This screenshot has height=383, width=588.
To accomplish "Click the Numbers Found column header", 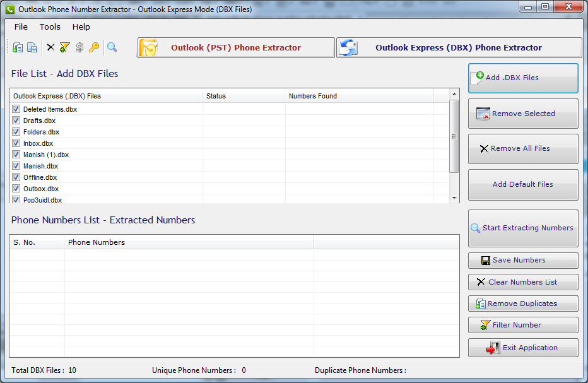I will point(359,96).
